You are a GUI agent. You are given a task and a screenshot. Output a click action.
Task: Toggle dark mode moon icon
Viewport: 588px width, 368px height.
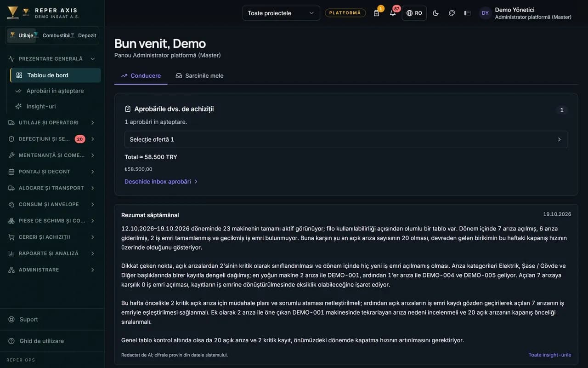tap(435, 13)
